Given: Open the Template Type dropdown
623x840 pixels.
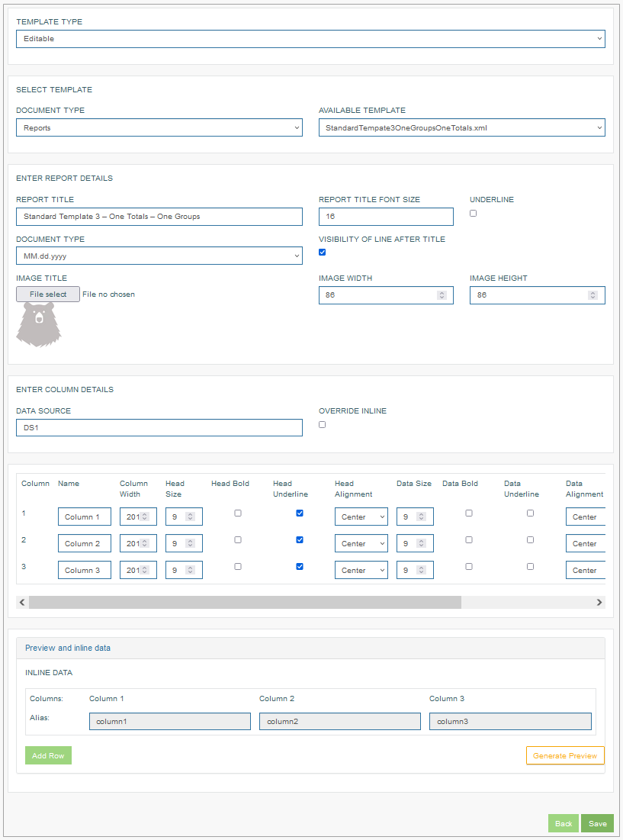Looking at the screenshot, I should click(x=310, y=39).
